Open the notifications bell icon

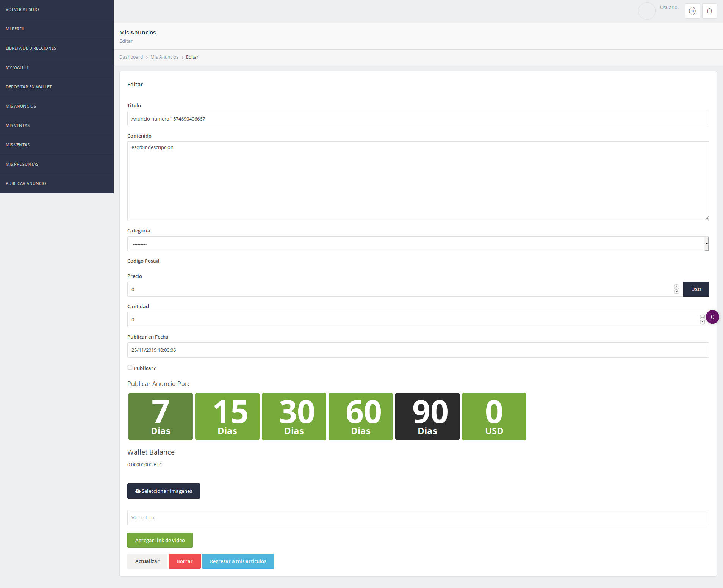(x=709, y=11)
